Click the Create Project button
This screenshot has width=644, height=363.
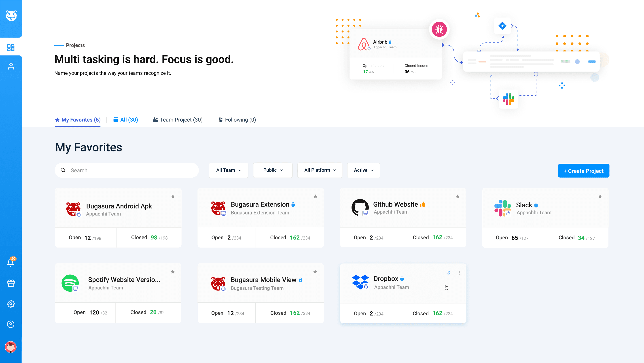(583, 171)
